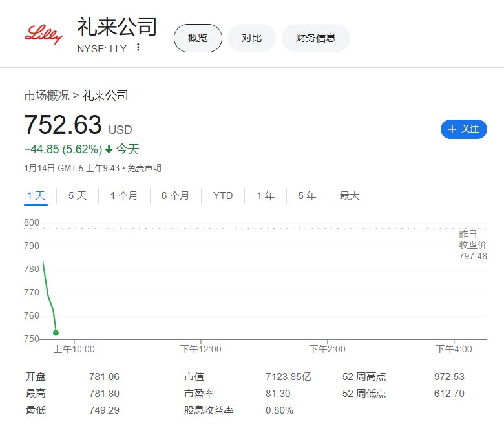Screen dimensions: 504x424
Task: Click the green current-price dot on chart
Action: point(56,333)
